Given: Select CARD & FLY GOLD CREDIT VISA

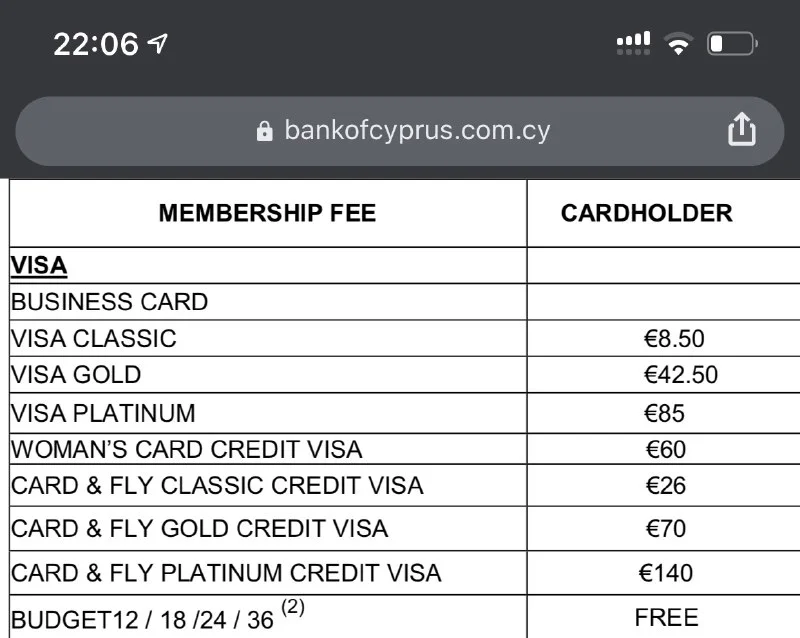Looking at the screenshot, I should tap(200, 529).
